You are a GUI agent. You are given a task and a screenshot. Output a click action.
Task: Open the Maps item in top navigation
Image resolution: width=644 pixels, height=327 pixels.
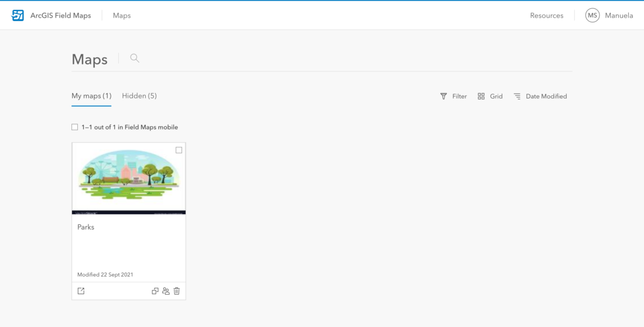(x=122, y=16)
